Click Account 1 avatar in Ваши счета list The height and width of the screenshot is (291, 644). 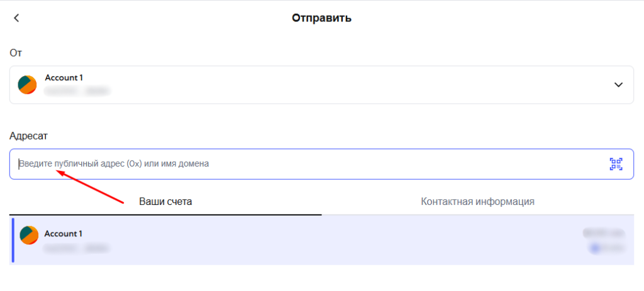(29, 235)
